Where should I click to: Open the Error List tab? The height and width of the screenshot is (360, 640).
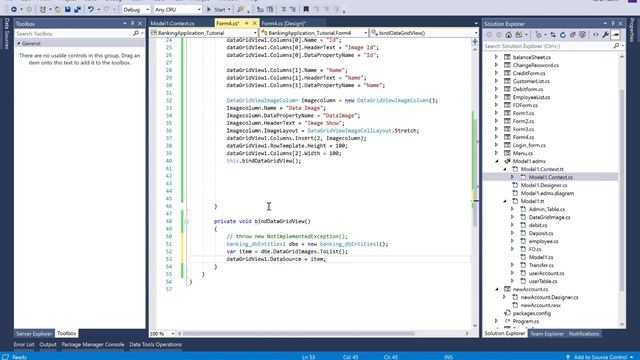[24, 344]
